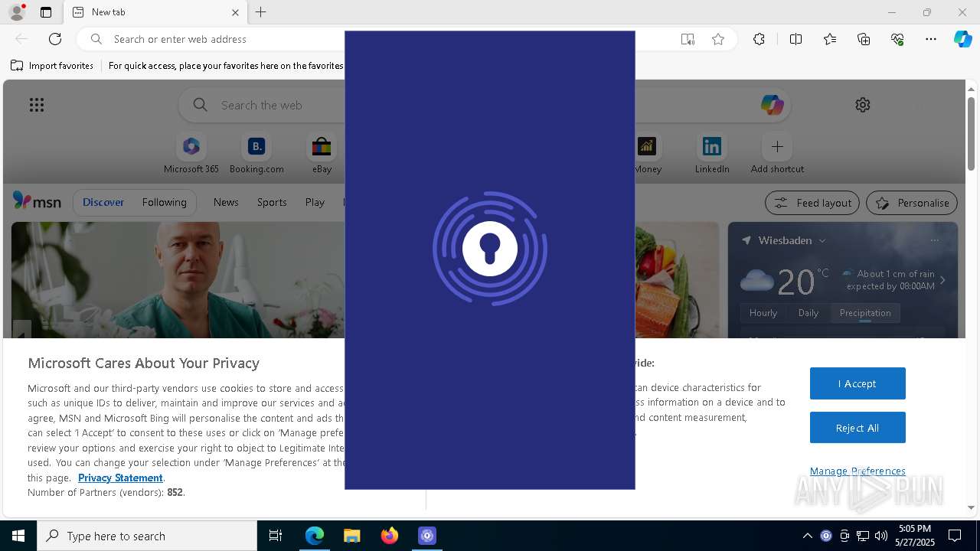Click Import favorites on the favorites bar
This screenshot has height=551, width=980.
(x=52, y=66)
